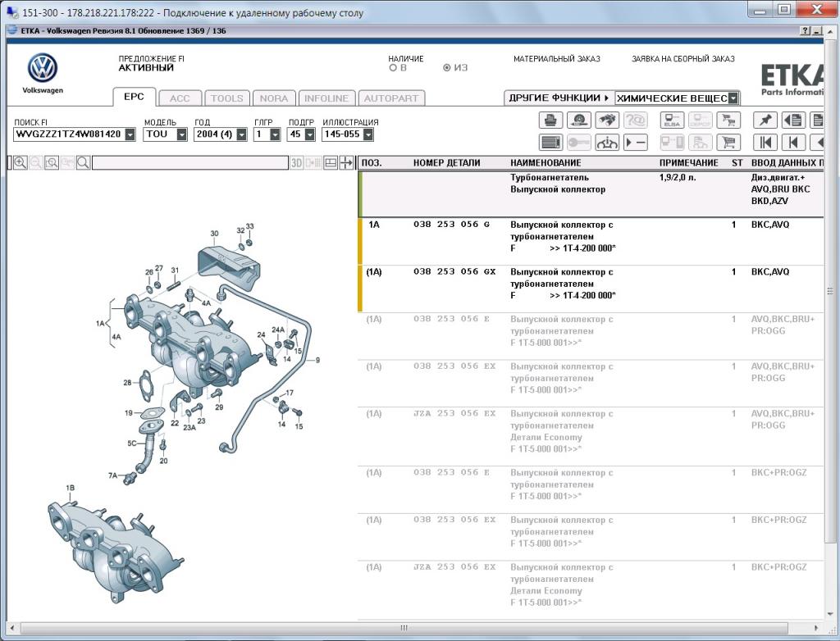This screenshot has width=840, height=641.
Task: Switch to the EPC tab
Action: [134, 97]
